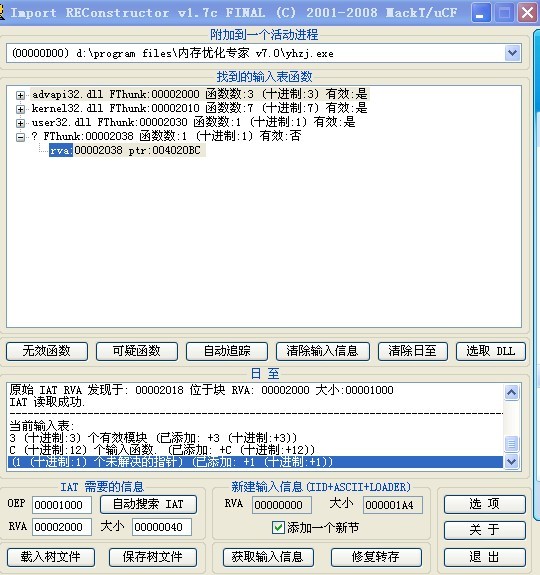Expand the kernel32.dll tree node
Viewport: 540px width, 575px height.
21,109
